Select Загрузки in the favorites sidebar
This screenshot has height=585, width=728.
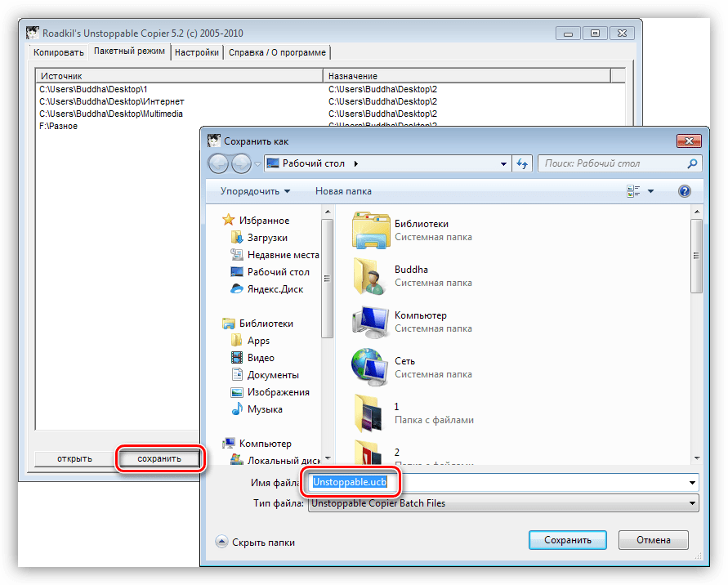tap(267, 238)
